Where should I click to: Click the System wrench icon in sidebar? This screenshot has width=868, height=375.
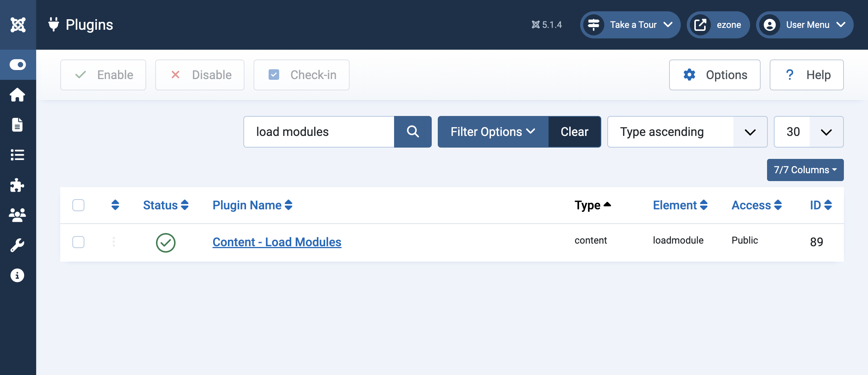tap(18, 245)
